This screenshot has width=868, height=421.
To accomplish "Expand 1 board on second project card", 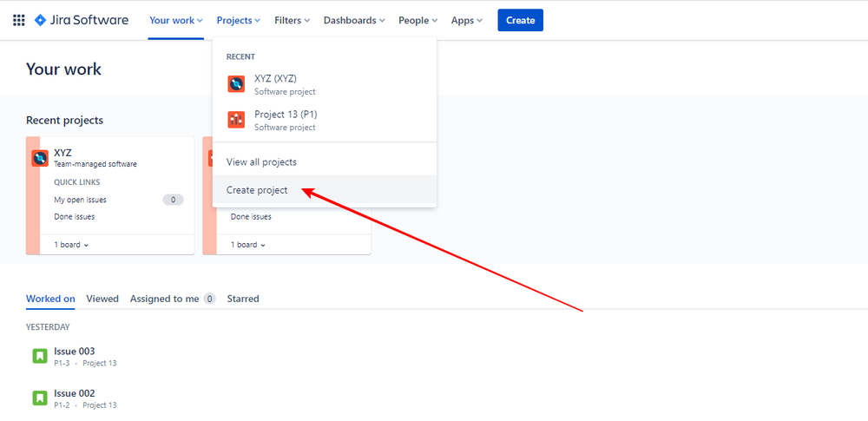I will (x=248, y=245).
